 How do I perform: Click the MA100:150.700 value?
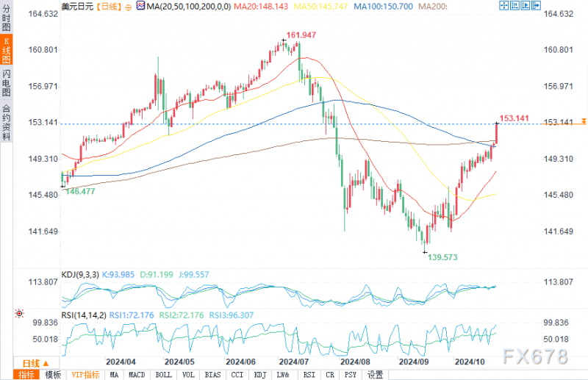[x=383, y=7]
